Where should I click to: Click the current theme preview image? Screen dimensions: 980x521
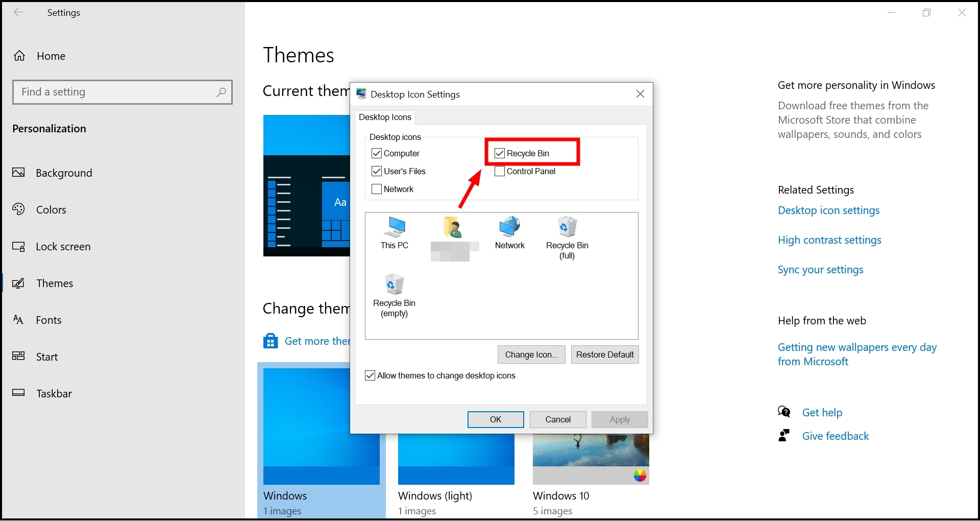pos(306,185)
